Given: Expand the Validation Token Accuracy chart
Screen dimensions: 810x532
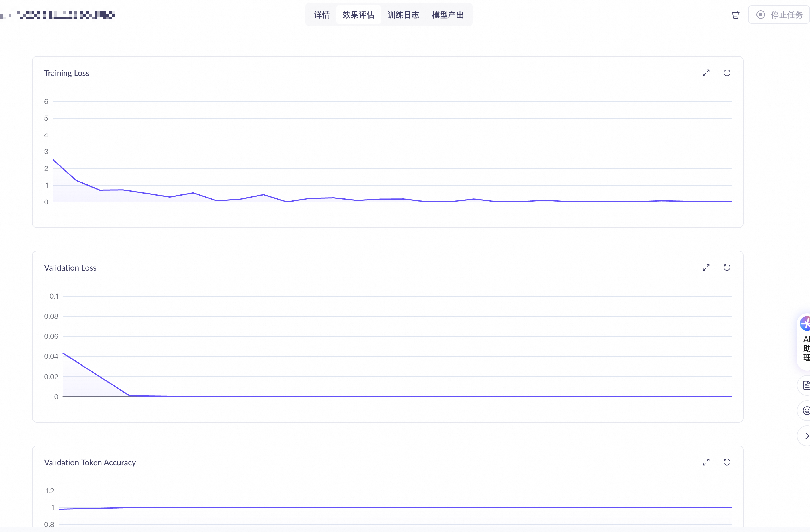Looking at the screenshot, I should pyautogui.click(x=706, y=462).
